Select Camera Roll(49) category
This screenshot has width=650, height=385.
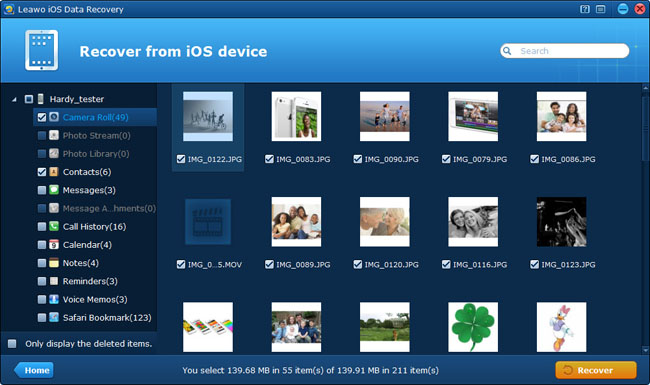pyautogui.click(x=95, y=117)
